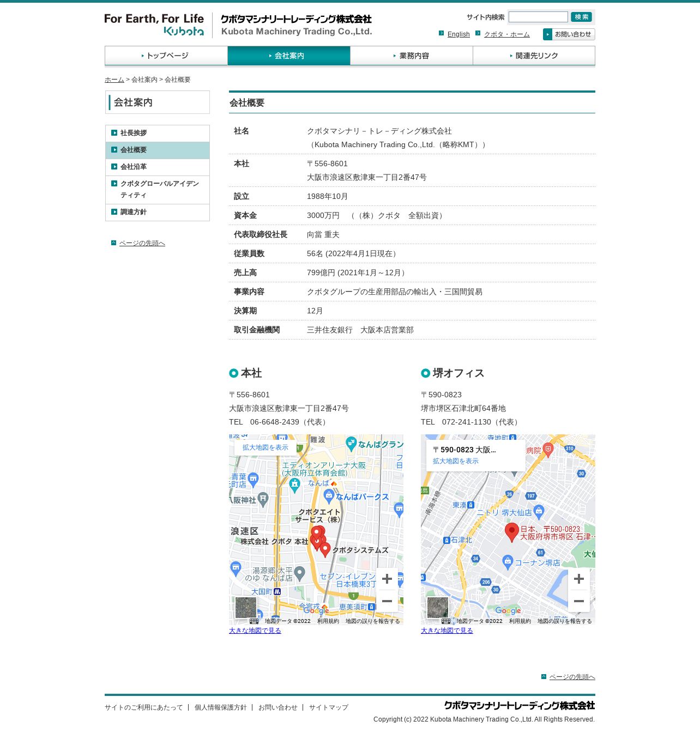Click the 阪神社 marker icon on 本社 map
This screenshot has height=739, width=700.
point(263,499)
